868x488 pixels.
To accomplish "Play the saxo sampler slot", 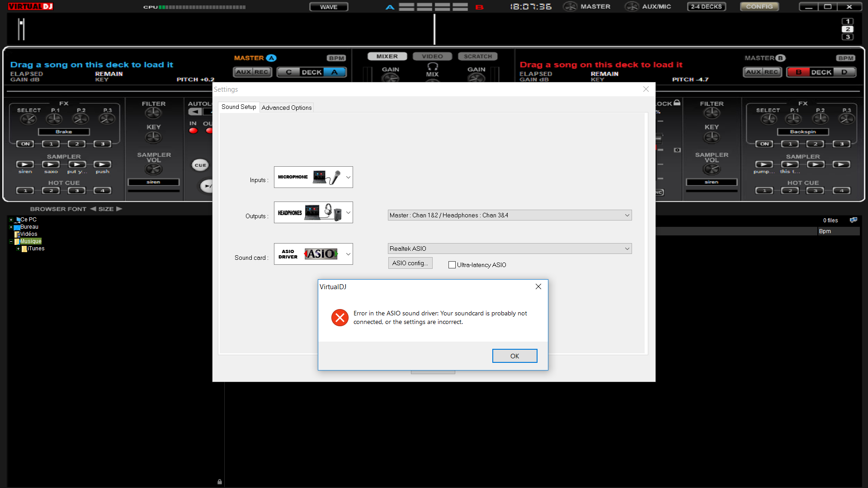I will point(51,164).
